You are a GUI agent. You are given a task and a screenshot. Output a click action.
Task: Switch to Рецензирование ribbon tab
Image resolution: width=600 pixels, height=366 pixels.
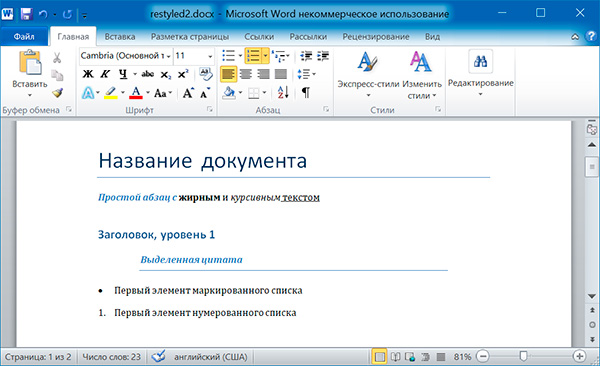pos(376,36)
